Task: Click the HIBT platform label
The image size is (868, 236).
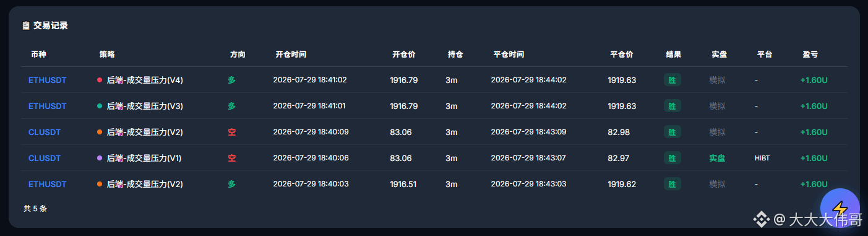Action: pyautogui.click(x=762, y=158)
